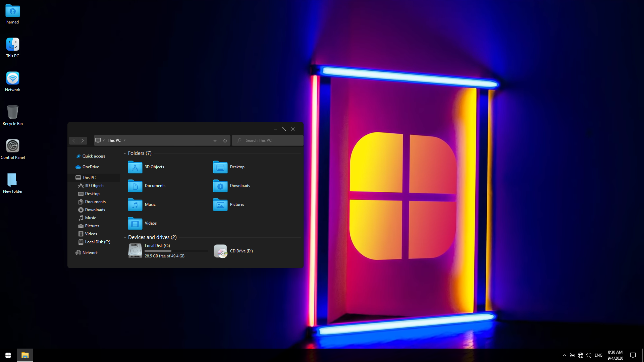Open the address bar history dropdown

215,140
